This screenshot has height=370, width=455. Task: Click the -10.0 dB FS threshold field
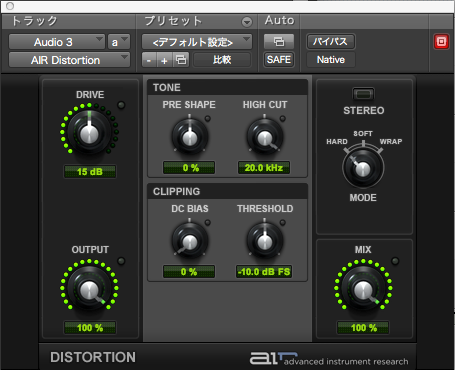tap(264, 272)
